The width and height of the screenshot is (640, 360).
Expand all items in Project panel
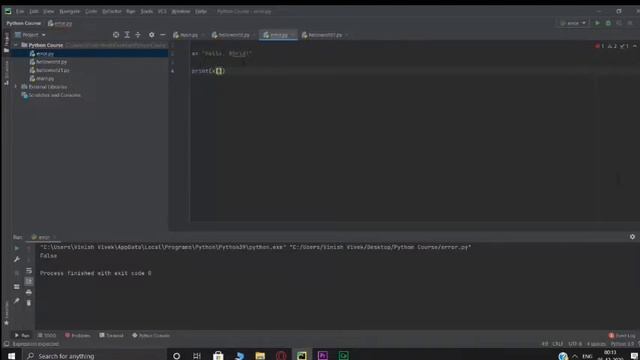pos(127,35)
